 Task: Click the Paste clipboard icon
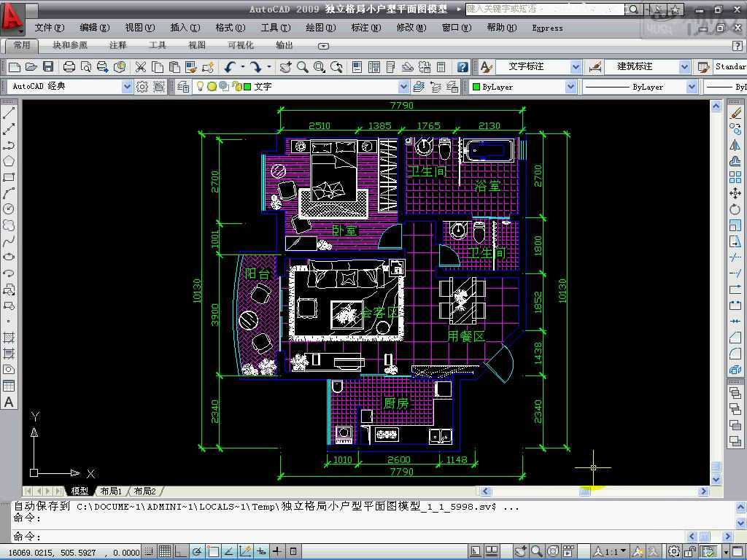click(x=174, y=67)
